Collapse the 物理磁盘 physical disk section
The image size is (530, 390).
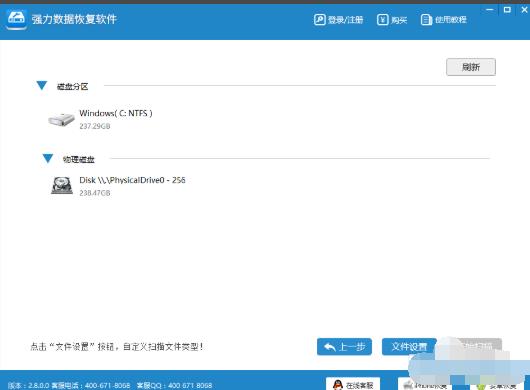(48, 158)
